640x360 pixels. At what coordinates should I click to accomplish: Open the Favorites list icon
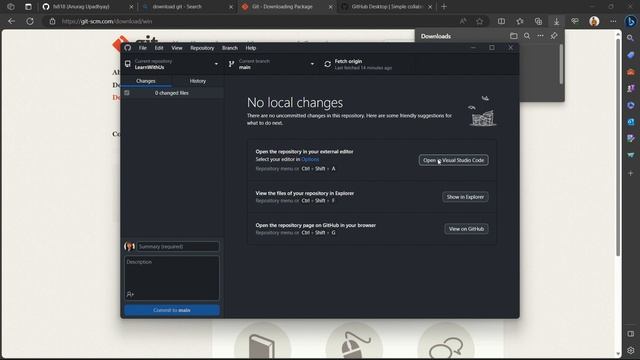point(520,21)
